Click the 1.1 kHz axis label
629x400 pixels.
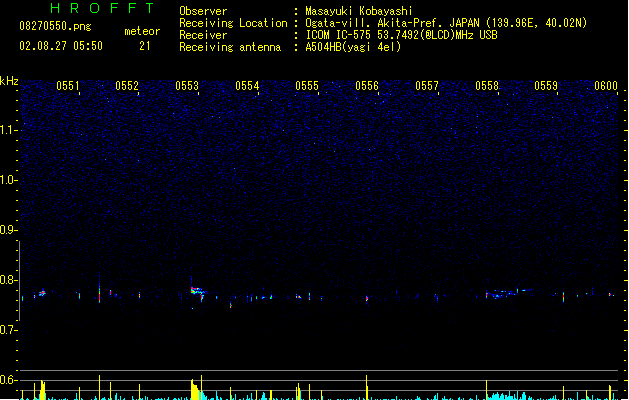tap(8, 130)
